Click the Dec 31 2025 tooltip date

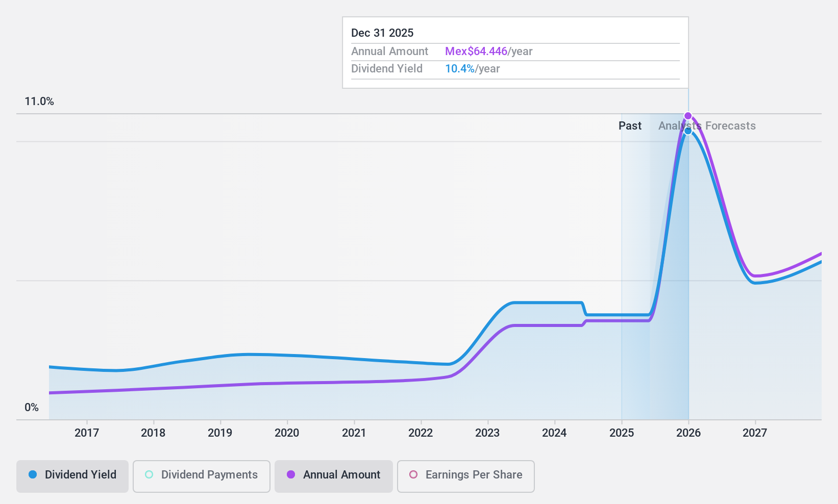[x=382, y=33]
